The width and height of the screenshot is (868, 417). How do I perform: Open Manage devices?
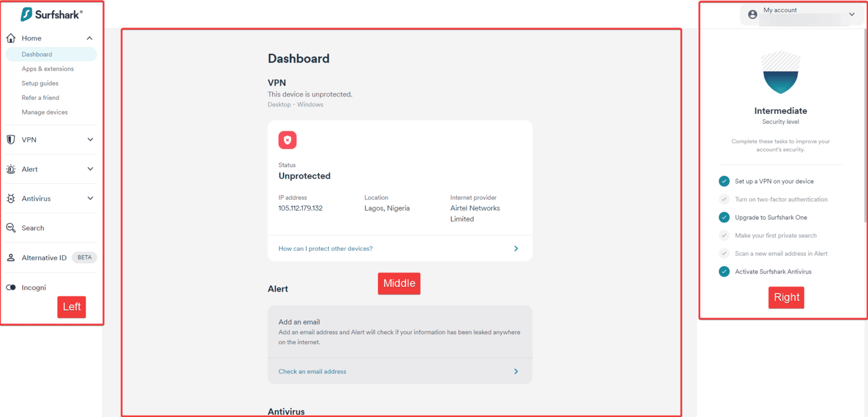click(45, 112)
